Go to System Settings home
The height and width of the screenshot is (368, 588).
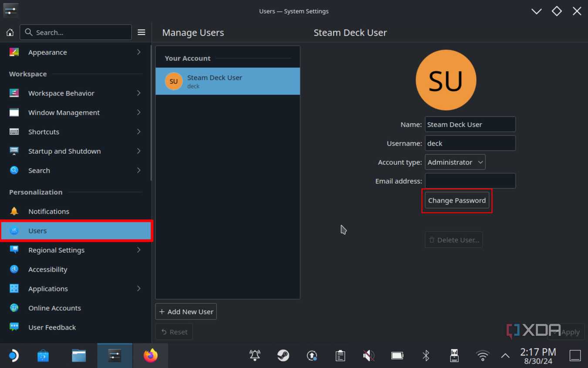click(x=10, y=32)
